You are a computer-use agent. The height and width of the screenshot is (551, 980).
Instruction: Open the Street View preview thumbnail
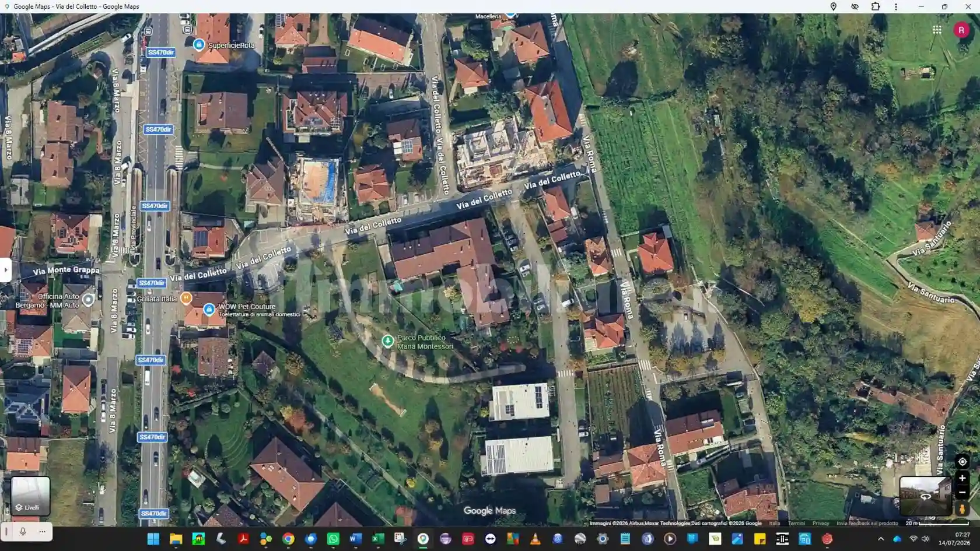(925, 496)
